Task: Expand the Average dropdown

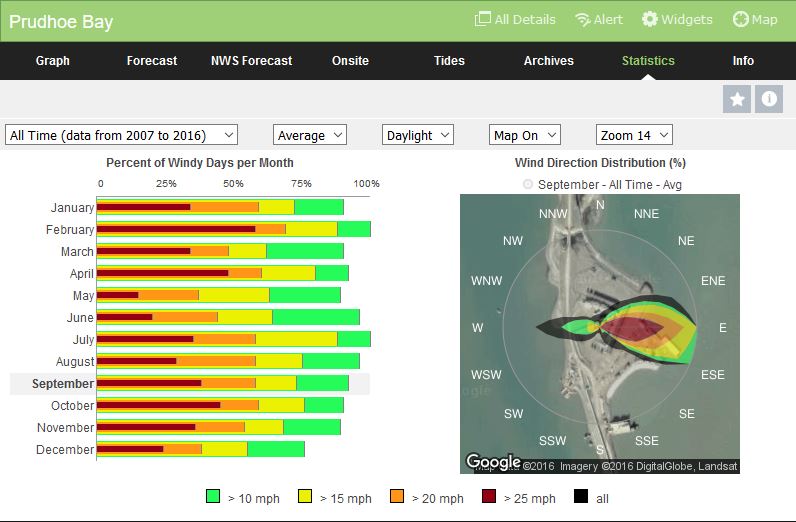Action: click(309, 135)
